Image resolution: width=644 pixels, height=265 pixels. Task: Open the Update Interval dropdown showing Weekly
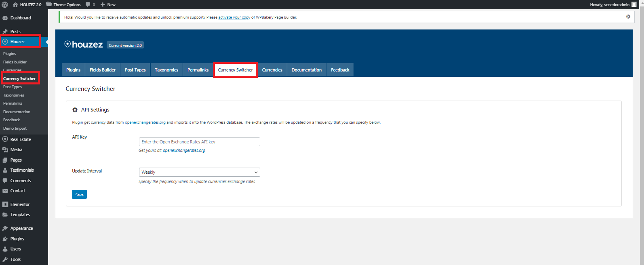tap(199, 172)
